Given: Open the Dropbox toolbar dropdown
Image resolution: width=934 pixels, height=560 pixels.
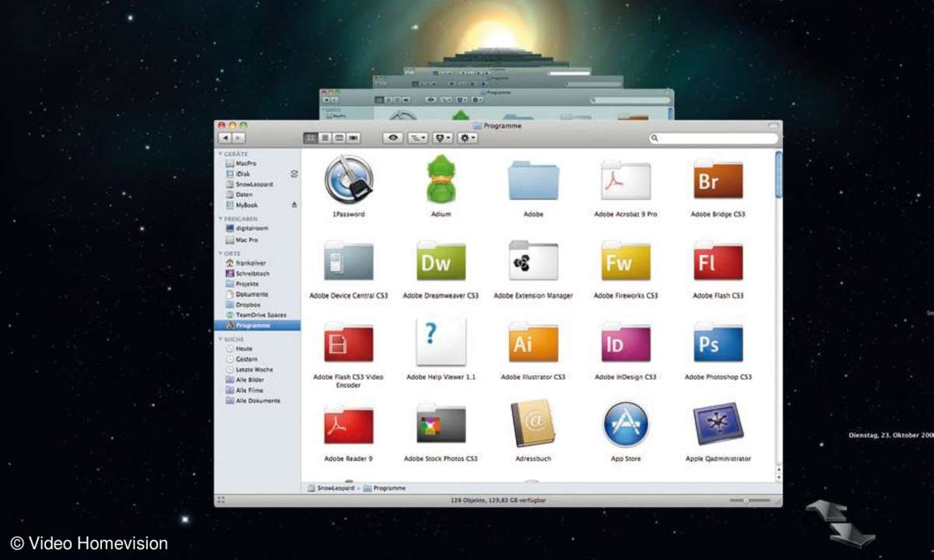Looking at the screenshot, I should click(443, 138).
